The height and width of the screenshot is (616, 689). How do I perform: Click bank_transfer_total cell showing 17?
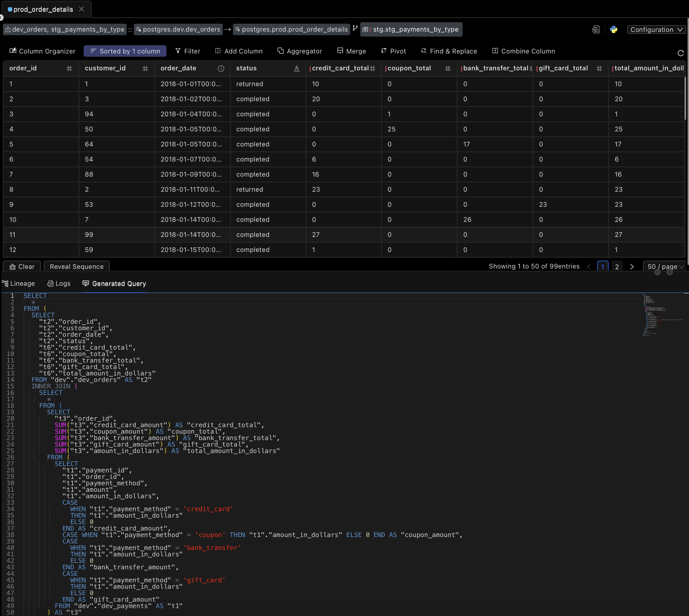click(495, 144)
